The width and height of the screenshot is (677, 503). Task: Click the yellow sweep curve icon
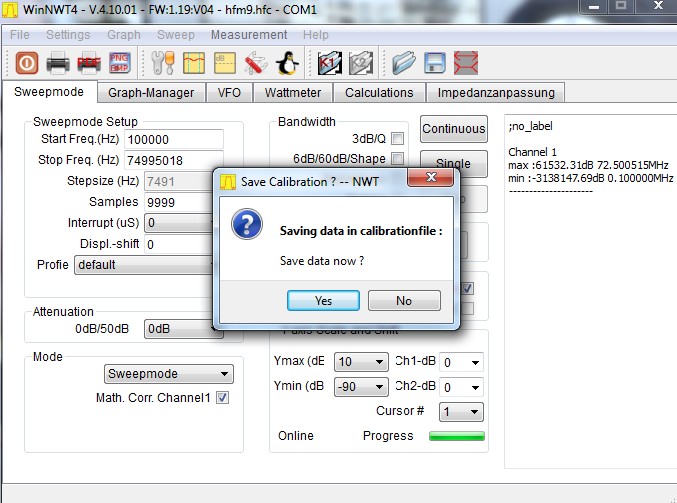(194, 63)
